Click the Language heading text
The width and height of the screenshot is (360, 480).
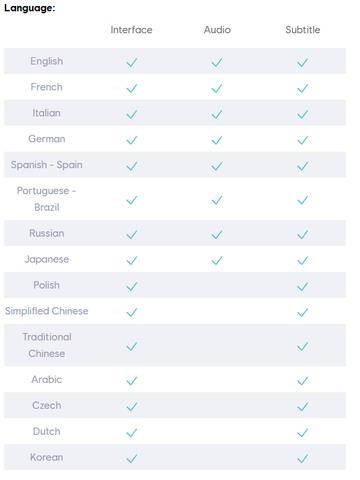tap(30, 8)
